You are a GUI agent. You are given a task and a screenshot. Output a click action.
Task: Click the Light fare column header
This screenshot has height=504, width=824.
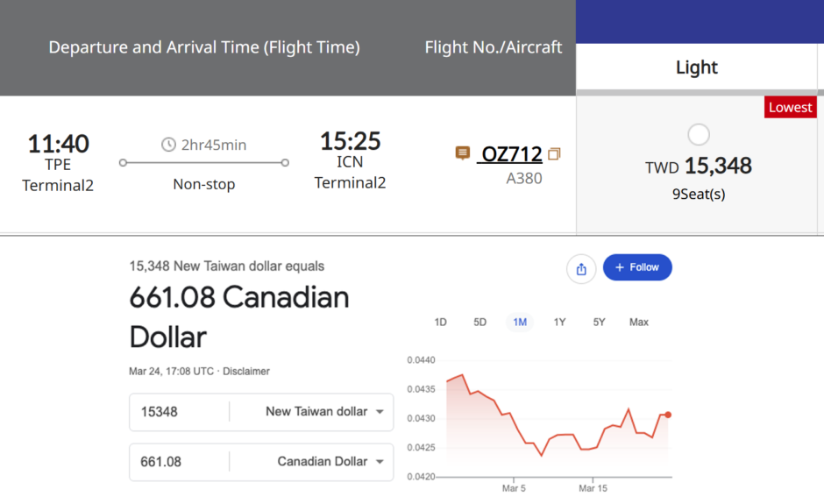coord(697,67)
